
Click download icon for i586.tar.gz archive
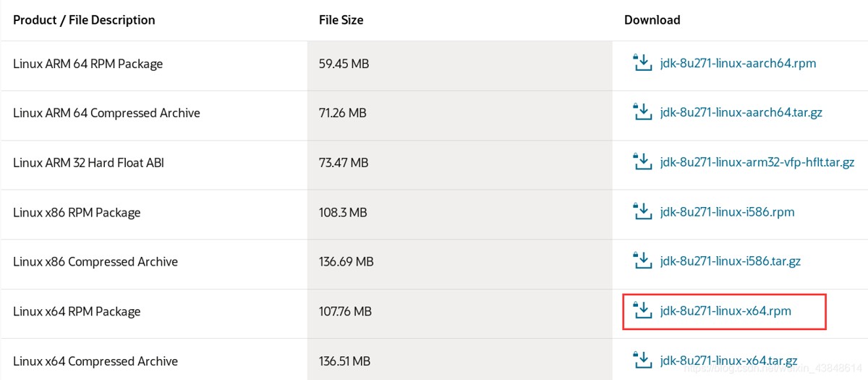642,261
